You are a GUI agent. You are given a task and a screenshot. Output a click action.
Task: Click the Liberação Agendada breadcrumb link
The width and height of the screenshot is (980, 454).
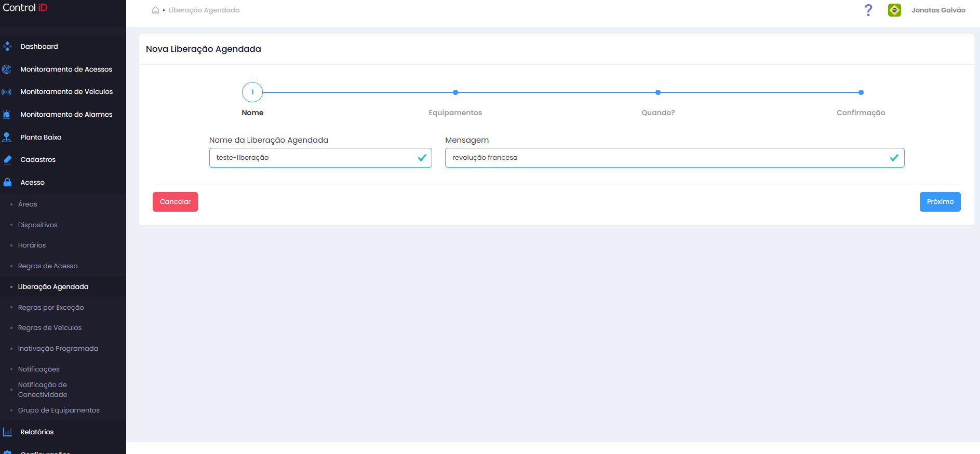pyautogui.click(x=204, y=10)
